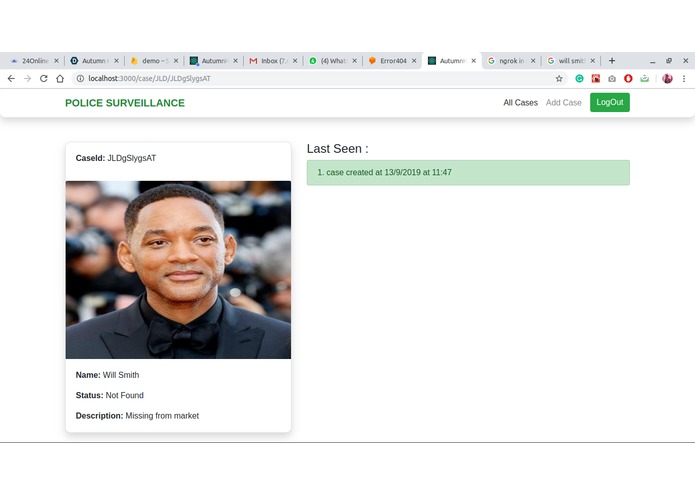Viewport: 695px width, 494px height.
Task: Click the case photo thumbnail
Action: 178,269
